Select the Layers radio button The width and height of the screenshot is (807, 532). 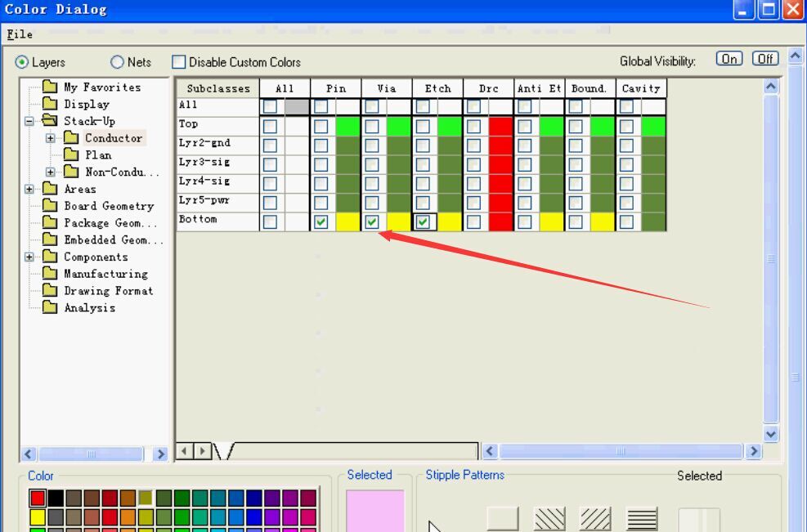coord(21,62)
